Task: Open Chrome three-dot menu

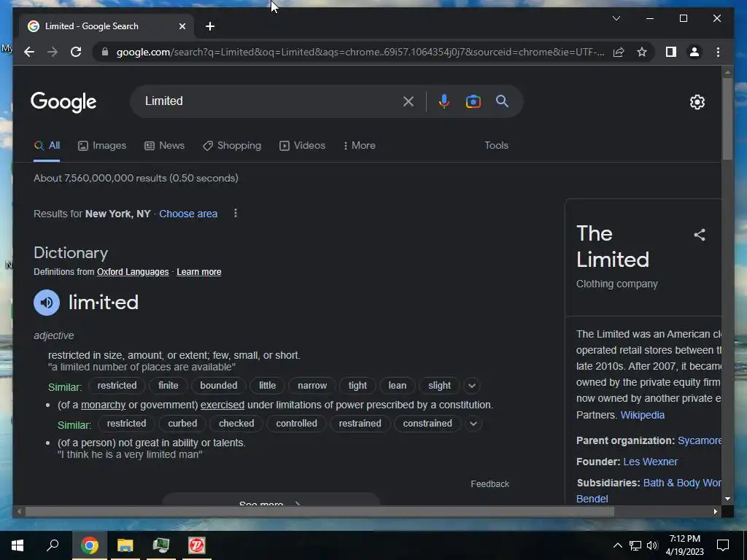Action: pos(718,52)
